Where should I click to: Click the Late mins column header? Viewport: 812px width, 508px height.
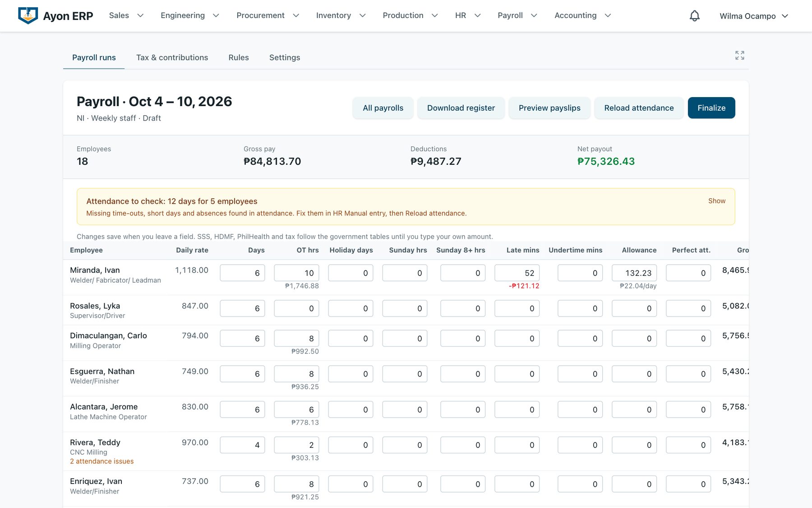[x=523, y=250]
